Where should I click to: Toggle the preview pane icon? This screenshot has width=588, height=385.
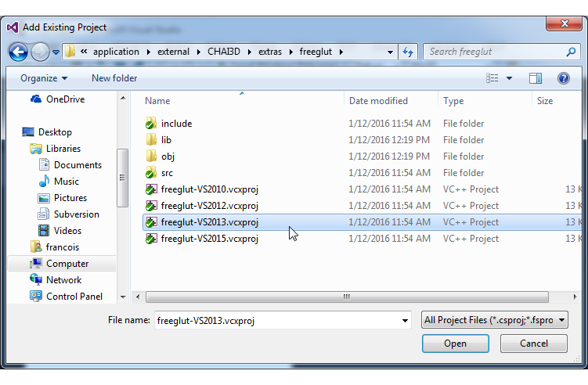[535, 78]
